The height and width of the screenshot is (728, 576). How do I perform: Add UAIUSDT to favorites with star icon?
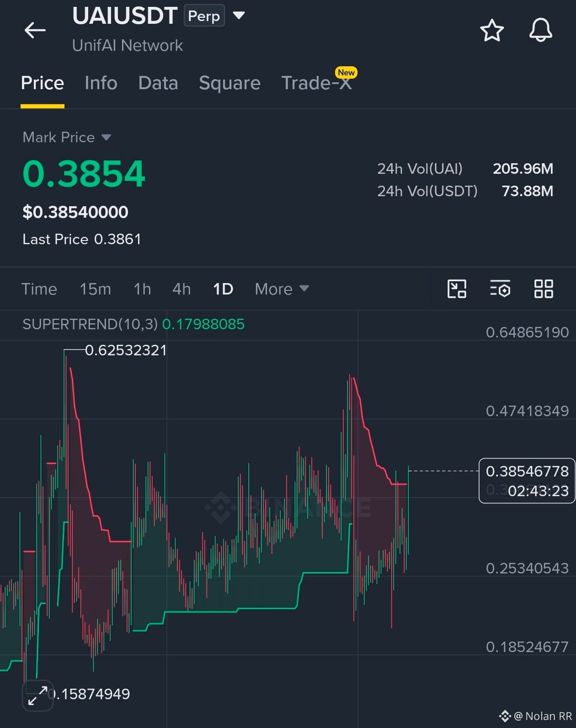click(492, 31)
